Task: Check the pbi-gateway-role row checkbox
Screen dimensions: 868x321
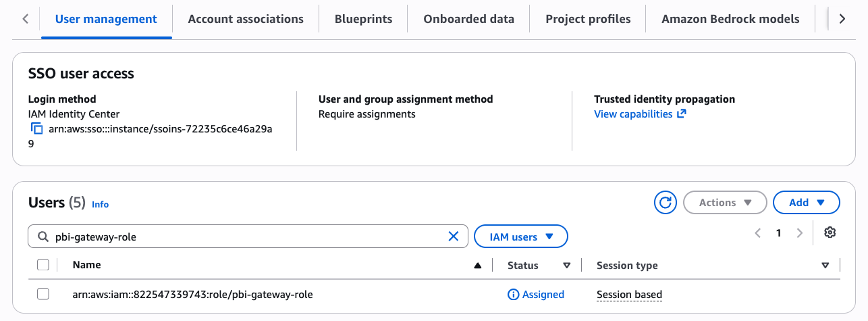Action: [43, 294]
